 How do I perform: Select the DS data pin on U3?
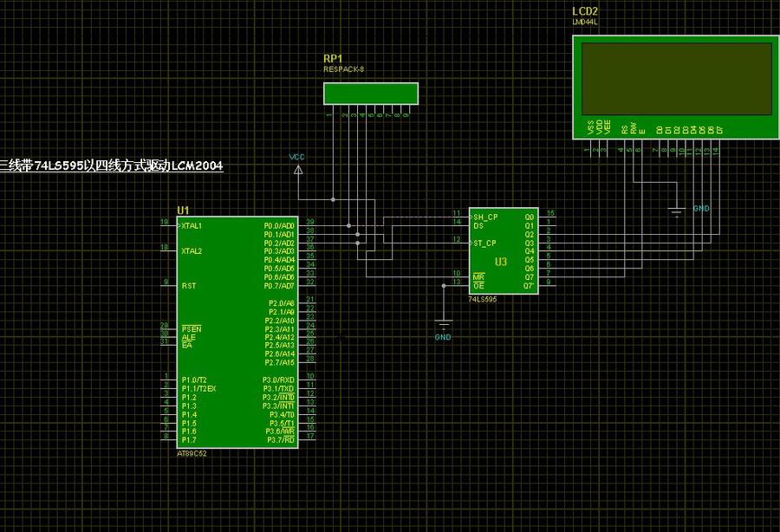[x=478, y=225]
